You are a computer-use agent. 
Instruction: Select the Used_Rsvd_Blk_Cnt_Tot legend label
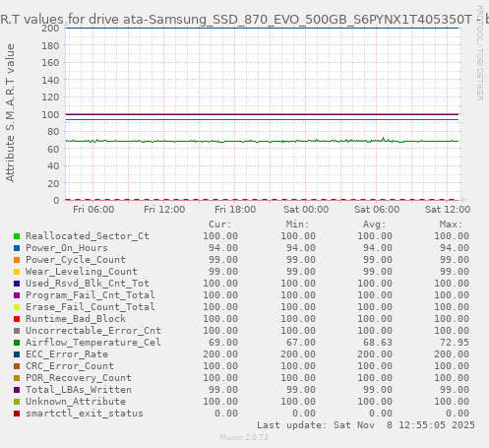coord(88,284)
